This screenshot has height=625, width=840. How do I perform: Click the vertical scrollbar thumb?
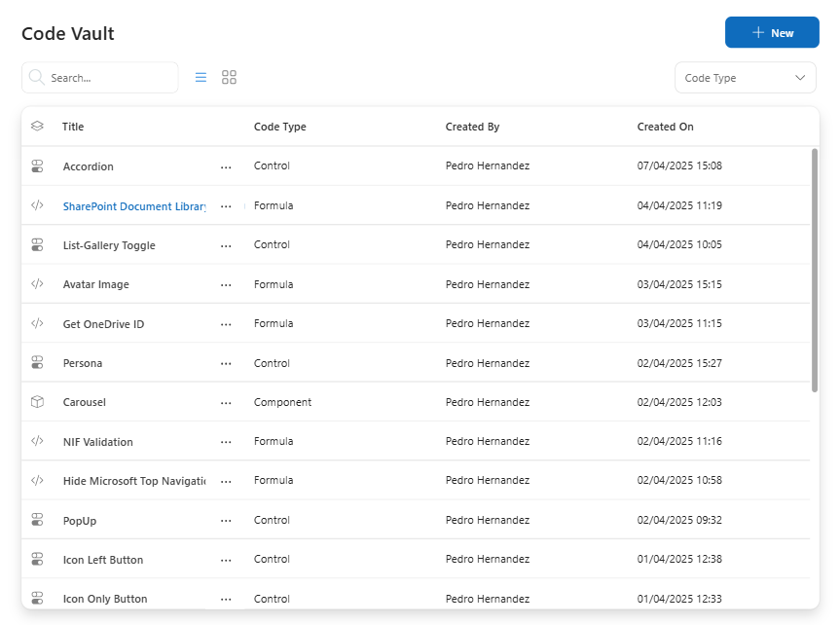(x=814, y=270)
